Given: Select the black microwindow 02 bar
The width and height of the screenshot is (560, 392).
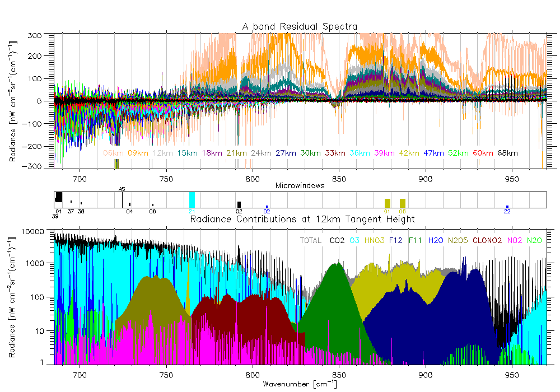Looking at the screenshot, I should pos(239,204).
